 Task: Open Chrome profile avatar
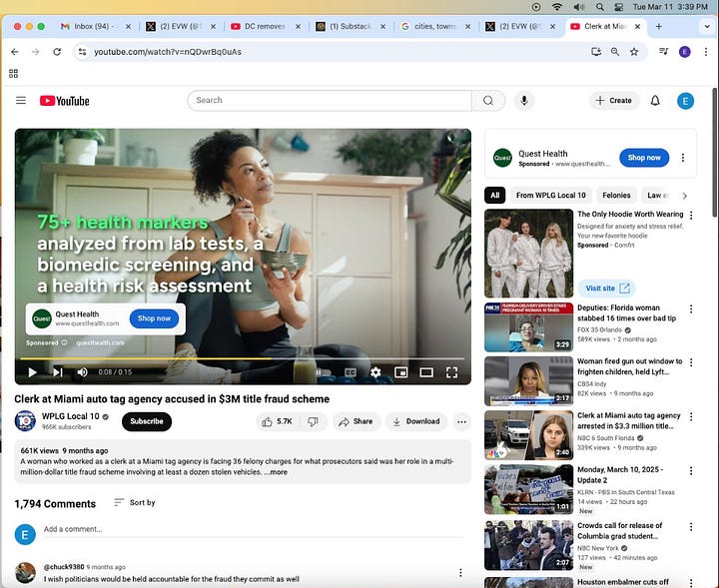pyautogui.click(x=685, y=52)
